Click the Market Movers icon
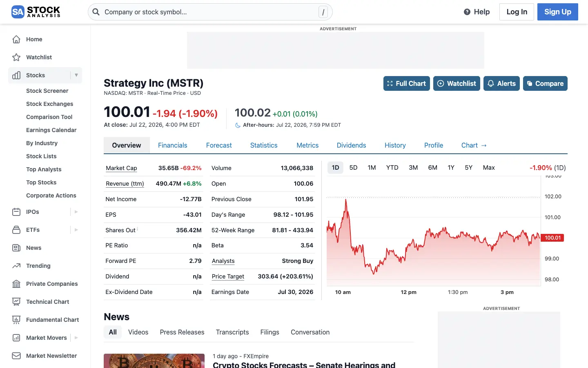588x368 pixels. coord(16,338)
